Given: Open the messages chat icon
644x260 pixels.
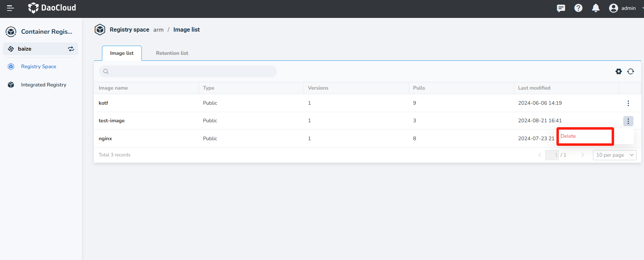Looking at the screenshot, I should [x=561, y=8].
